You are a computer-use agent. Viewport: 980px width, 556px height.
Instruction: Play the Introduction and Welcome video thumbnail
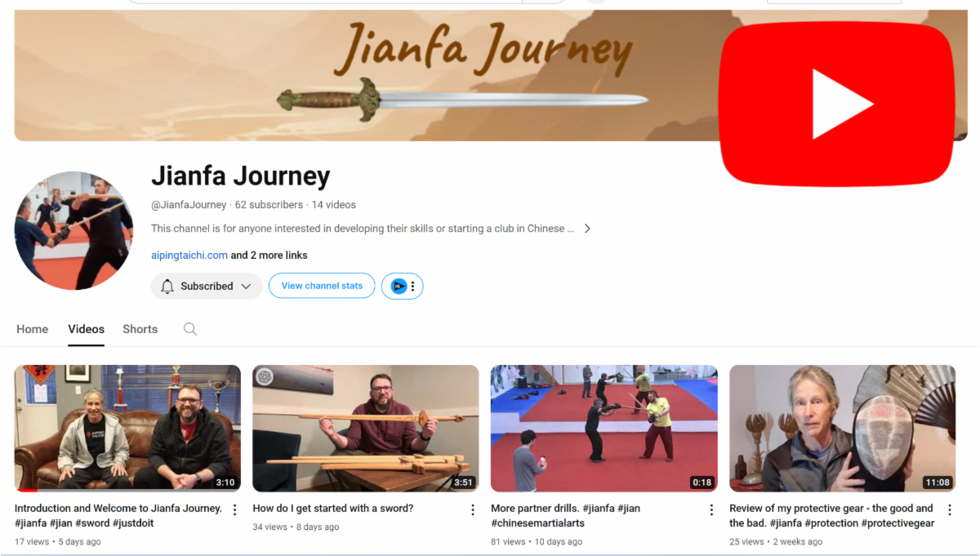tap(127, 428)
